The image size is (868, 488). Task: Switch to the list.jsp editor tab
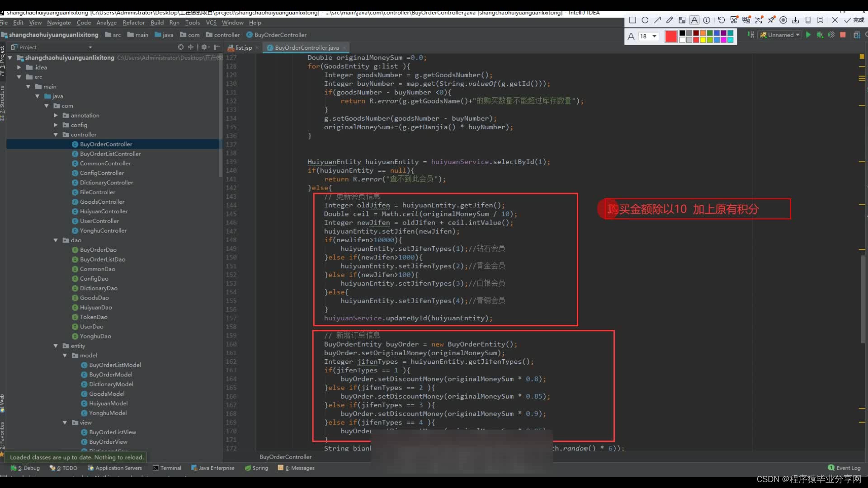point(240,47)
